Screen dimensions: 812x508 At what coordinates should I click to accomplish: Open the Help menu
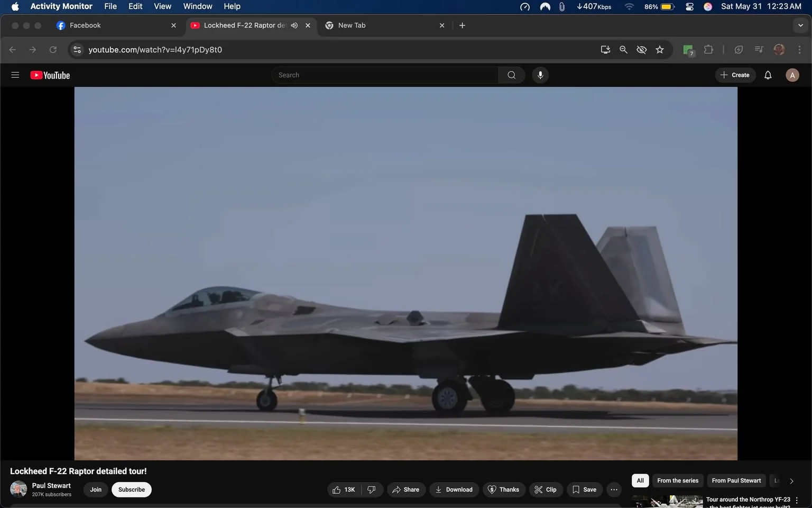pos(232,6)
